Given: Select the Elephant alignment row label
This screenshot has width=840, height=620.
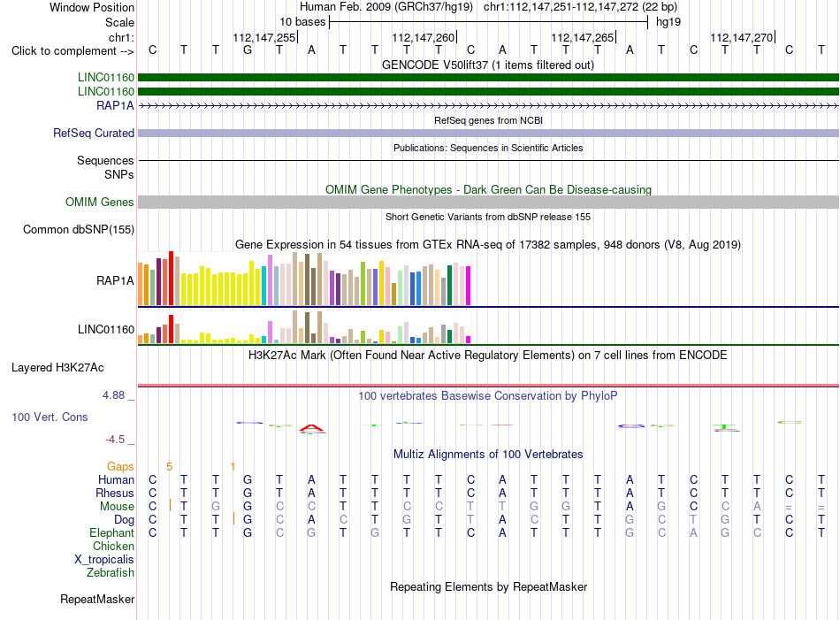Looking at the screenshot, I should [x=111, y=533].
